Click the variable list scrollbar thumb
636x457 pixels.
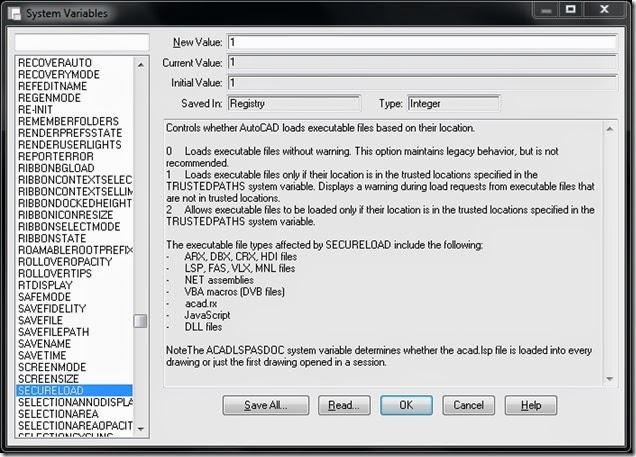point(140,321)
